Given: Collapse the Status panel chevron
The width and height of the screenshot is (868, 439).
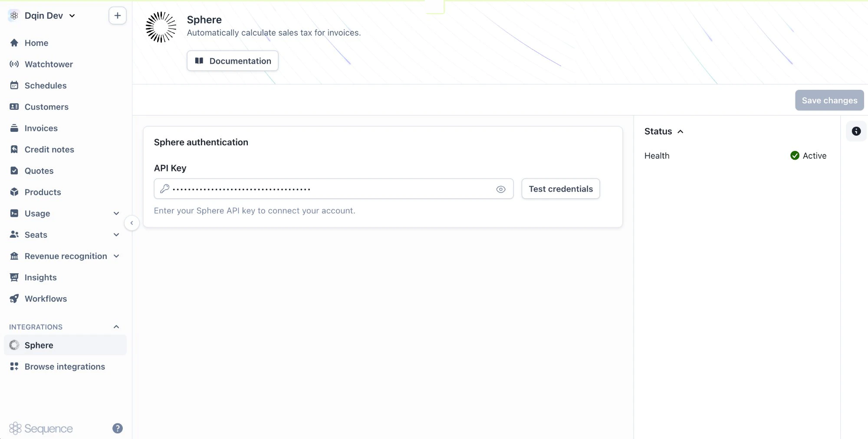Looking at the screenshot, I should point(680,131).
